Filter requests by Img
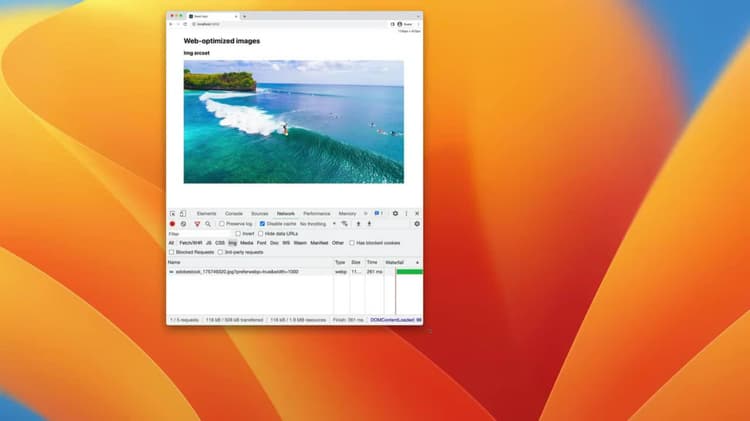750x421 pixels. [232, 243]
